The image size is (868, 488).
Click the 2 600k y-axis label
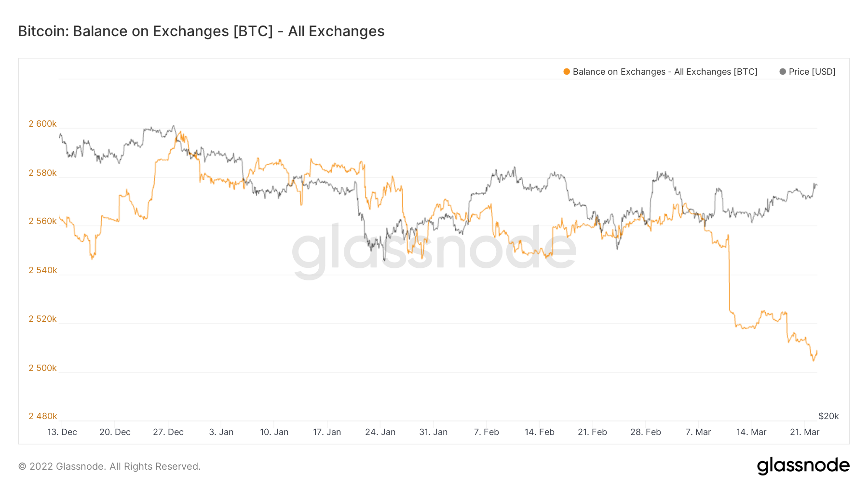[x=42, y=124]
